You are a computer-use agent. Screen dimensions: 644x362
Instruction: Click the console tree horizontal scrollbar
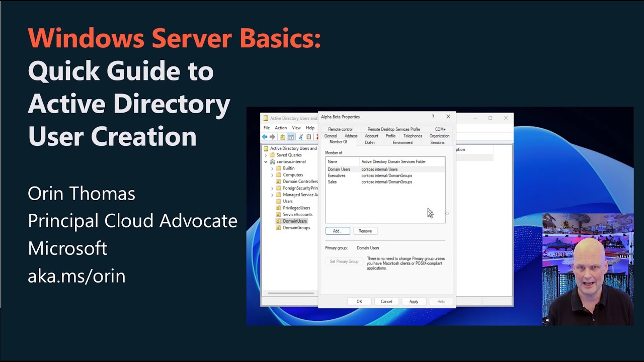click(x=290, y=293)
